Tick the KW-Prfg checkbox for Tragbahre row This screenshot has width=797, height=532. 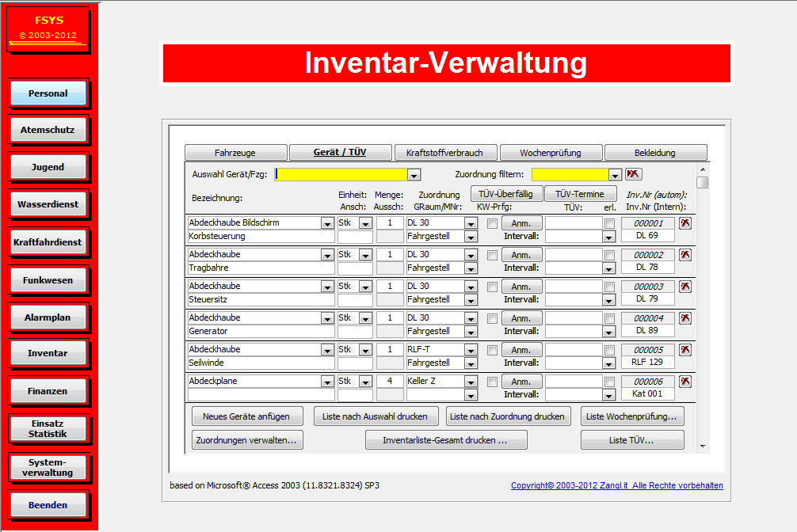click(x=492, y=255)
